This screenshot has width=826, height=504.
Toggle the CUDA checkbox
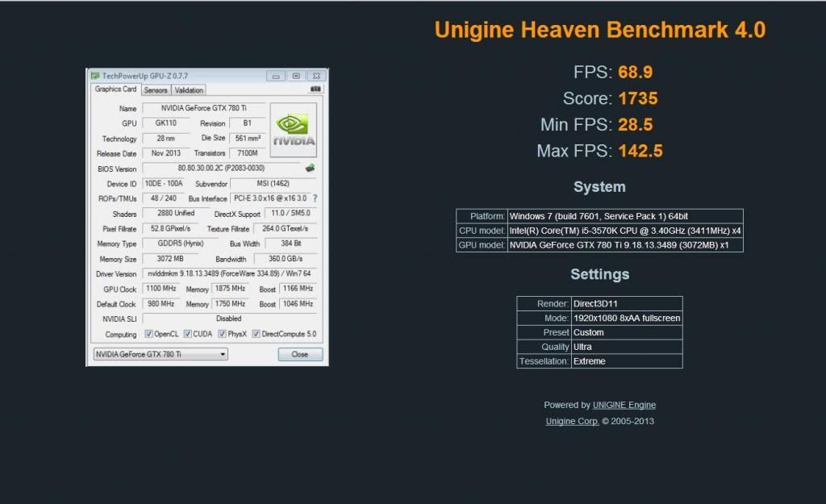(x=187, y=334)
